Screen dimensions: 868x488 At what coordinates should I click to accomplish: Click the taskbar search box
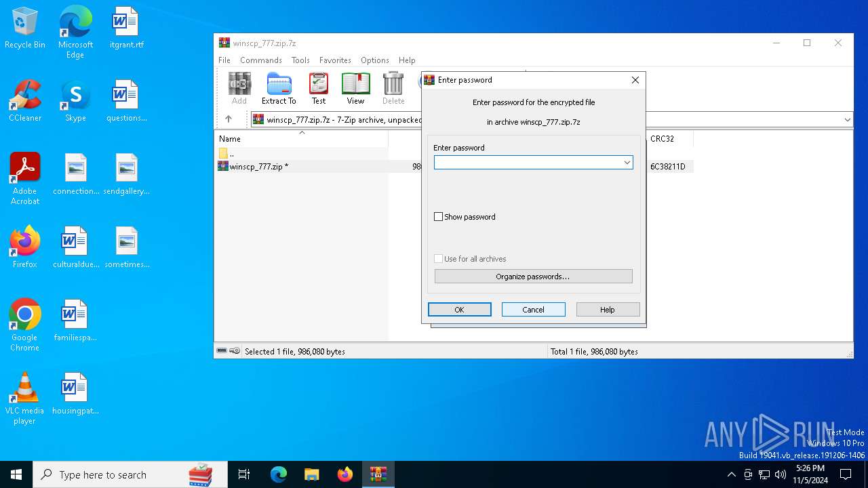pyautogui.click(x=130, y=474)
